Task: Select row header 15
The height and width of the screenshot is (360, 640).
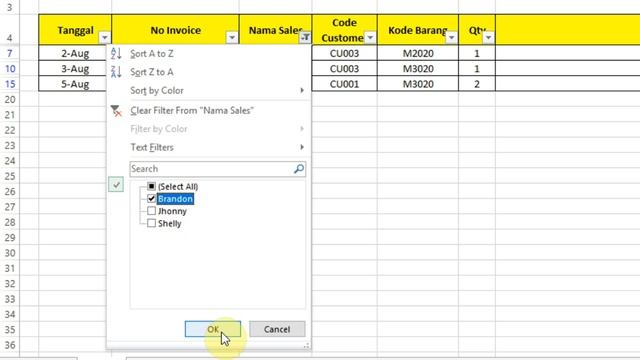Action: click(x=9, y=84)
